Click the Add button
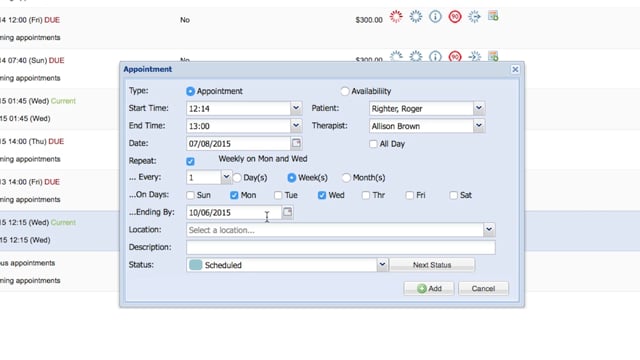640x360 pixels. point(429,289)
